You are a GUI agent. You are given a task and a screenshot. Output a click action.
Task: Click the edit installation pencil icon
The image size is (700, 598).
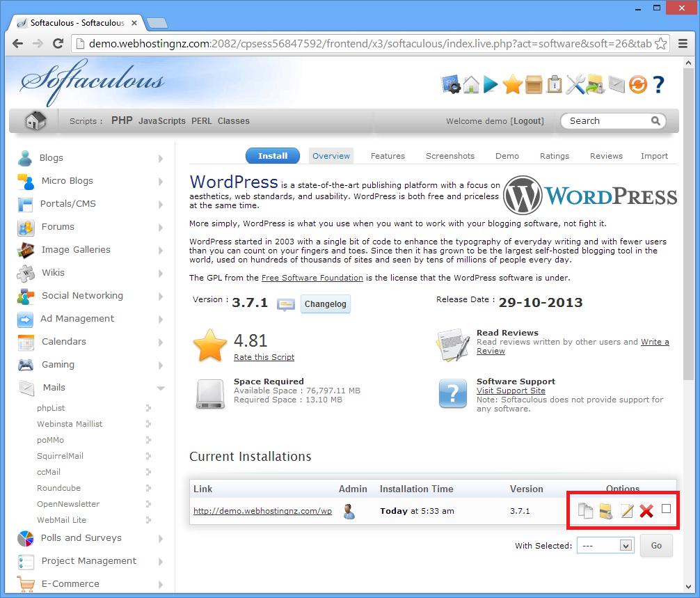tap(626, 511)
